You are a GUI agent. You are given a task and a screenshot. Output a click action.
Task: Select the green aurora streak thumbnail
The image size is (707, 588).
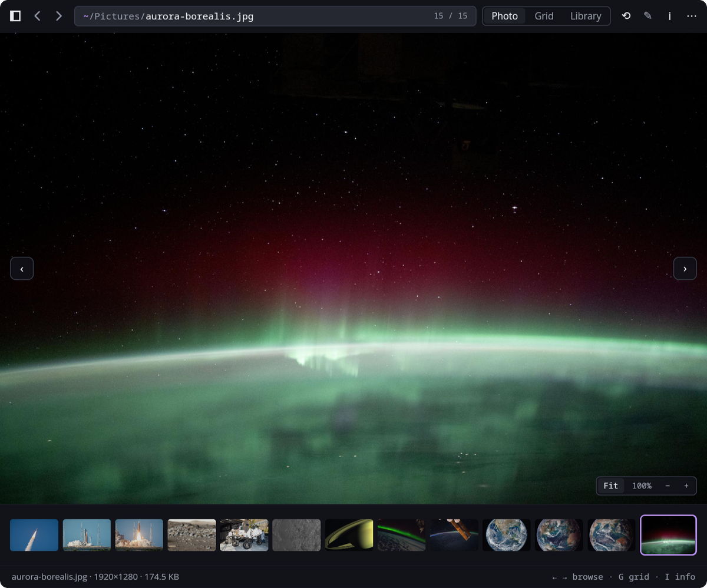[401, 535]
